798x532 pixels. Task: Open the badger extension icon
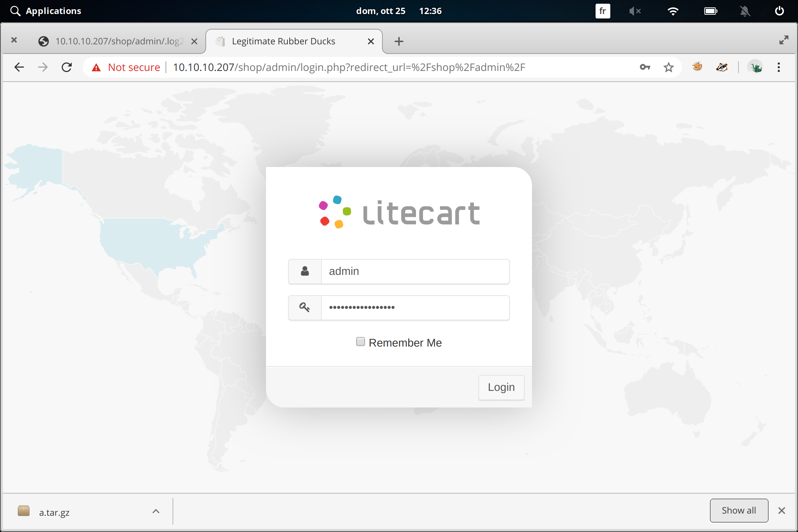click(722, 67)
